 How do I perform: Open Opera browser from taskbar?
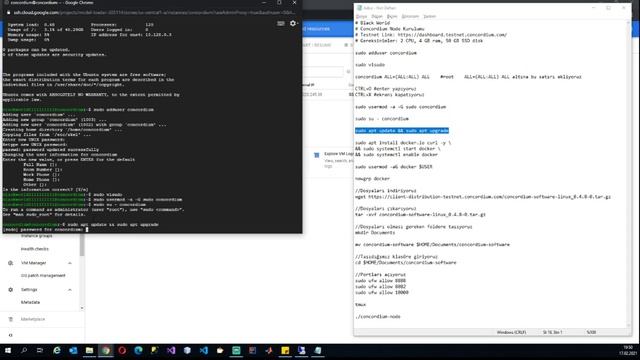(122, 351)
